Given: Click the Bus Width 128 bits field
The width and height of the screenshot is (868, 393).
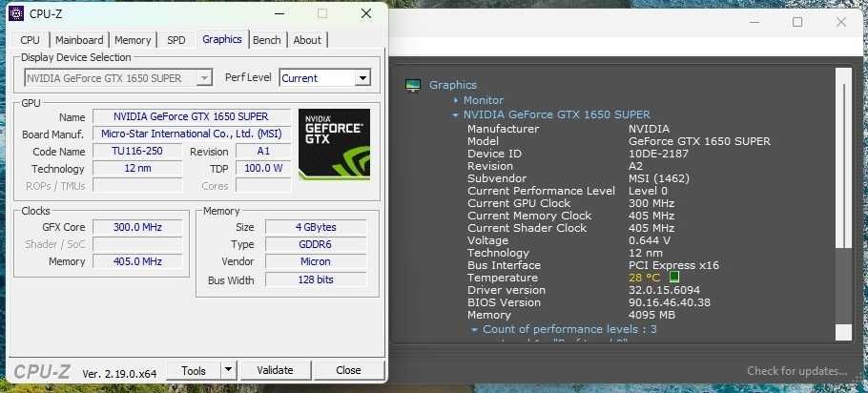Looking at the screenshot, I should 316,279.
